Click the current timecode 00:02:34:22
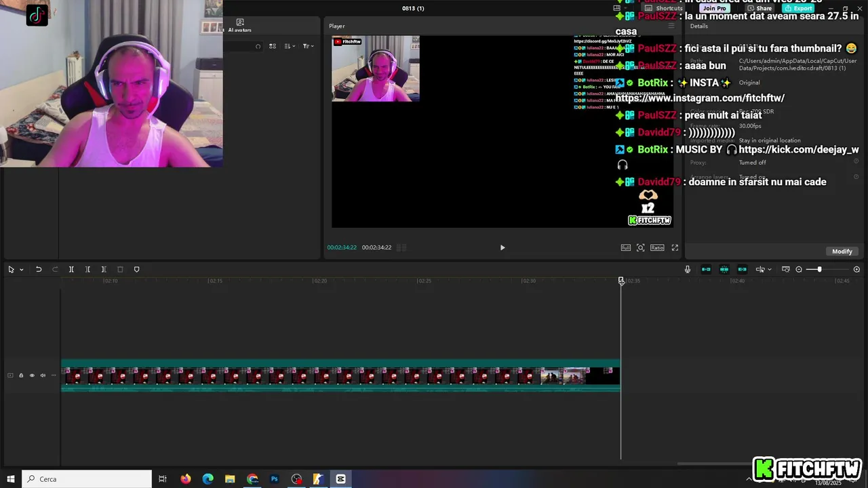This screenshot has width=868, height=488. click(342, 248)
